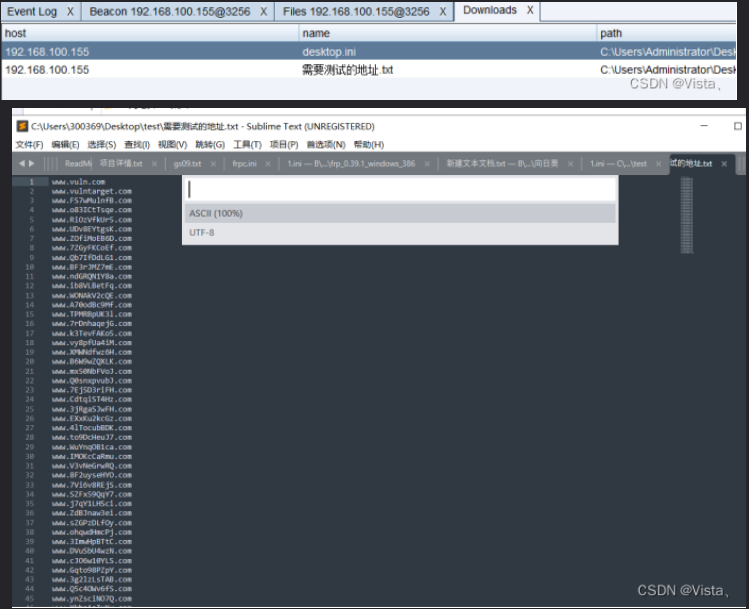This screenshot has height=609, width=749.
Task: Open the Beacon 192.168.100.155@3256 tab
Action: [170, 12]
